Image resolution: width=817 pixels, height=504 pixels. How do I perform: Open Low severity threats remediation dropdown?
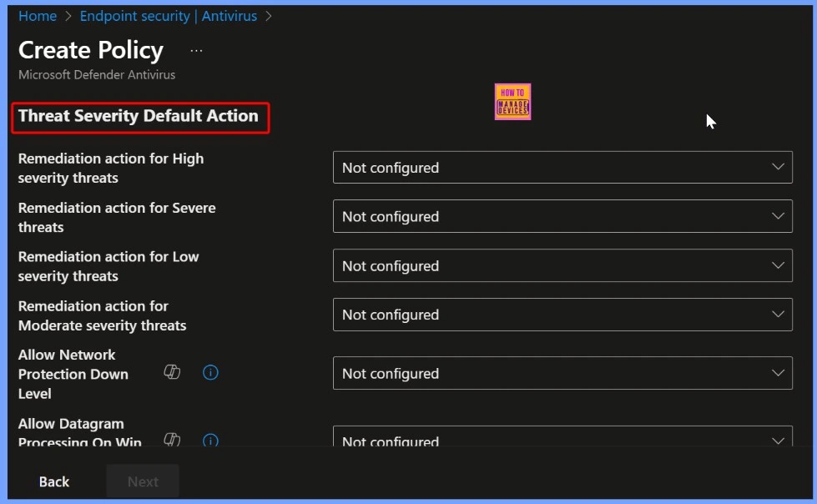click(562, 266)
